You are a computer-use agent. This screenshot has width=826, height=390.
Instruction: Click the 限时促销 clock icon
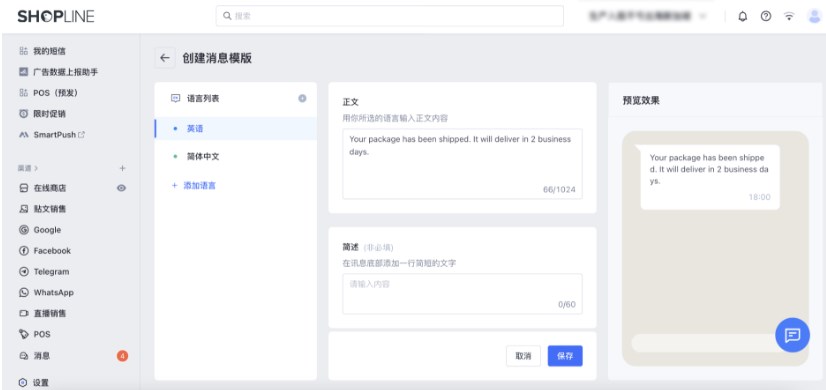(23, 114)
